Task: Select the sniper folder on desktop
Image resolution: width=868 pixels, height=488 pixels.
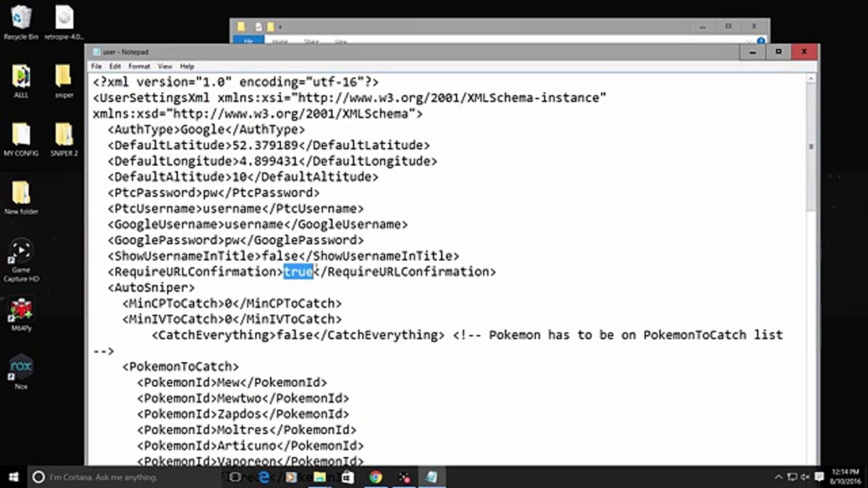Action: 64,81
